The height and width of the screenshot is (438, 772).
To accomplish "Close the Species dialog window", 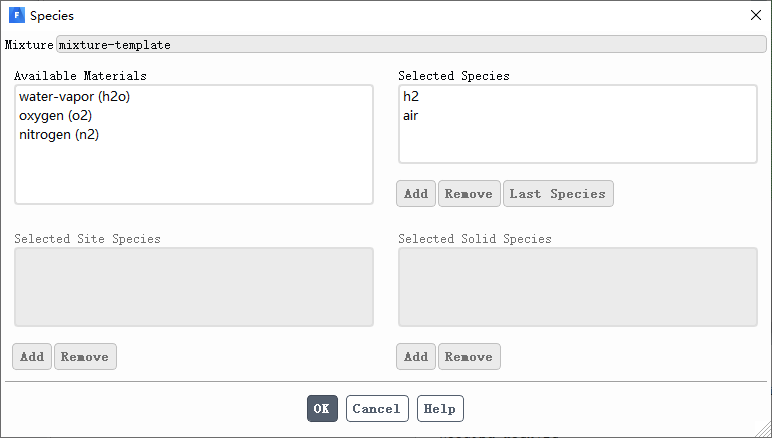I will pos(755,15).
